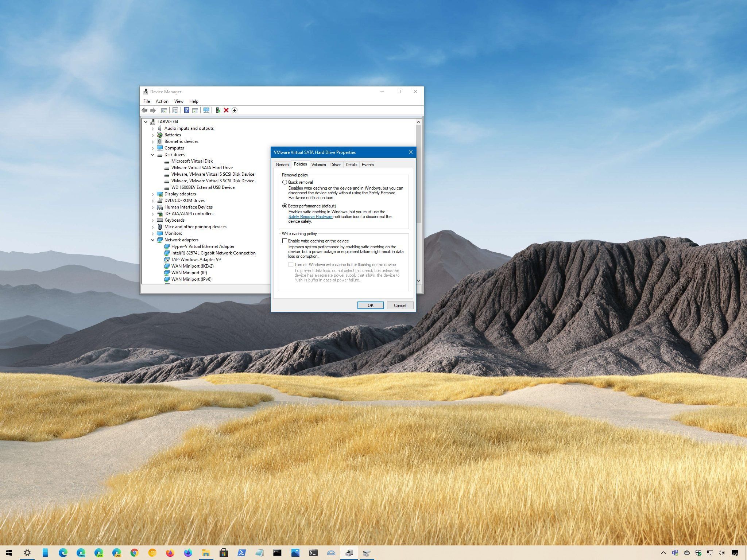
Task: Click the Show/Hide console tree icon
Action: point(164,110)
